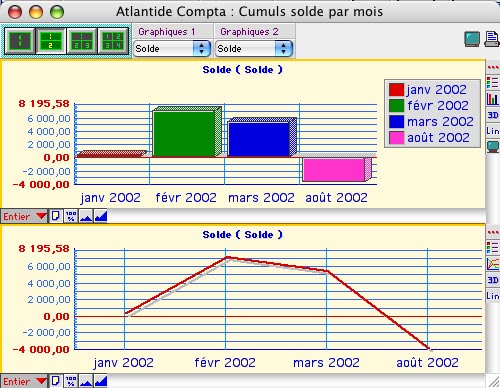This screenshot has width=500, height=388.
Task: Select the single-chart layout icon
Action: point(19,41)
